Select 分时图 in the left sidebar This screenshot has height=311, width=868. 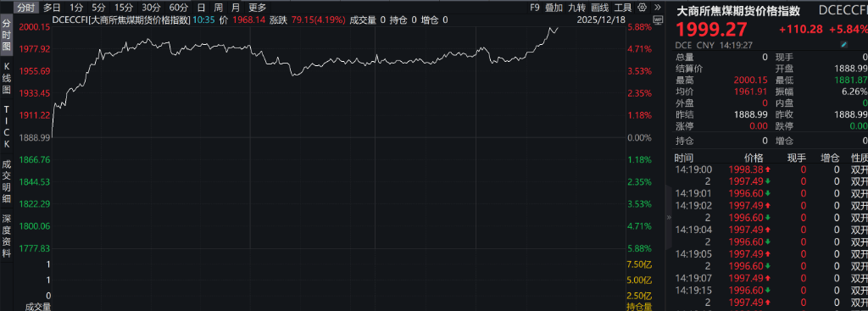coord(6,35)
